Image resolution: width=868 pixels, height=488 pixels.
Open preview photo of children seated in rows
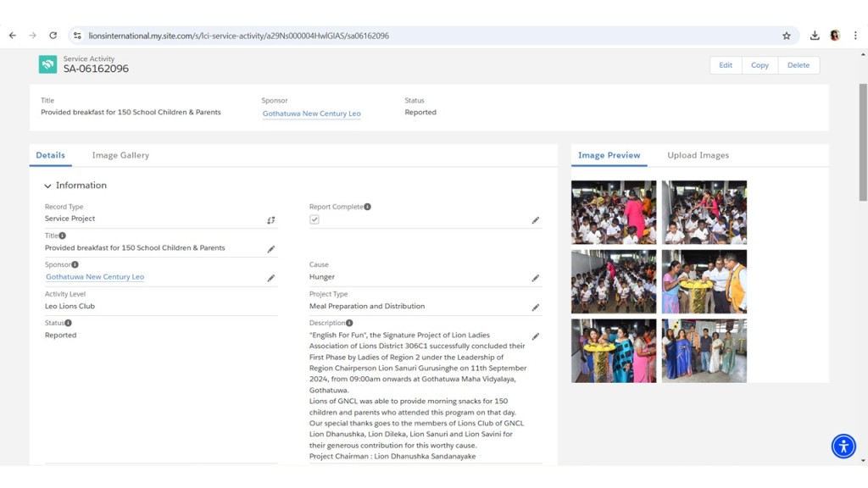614,281
